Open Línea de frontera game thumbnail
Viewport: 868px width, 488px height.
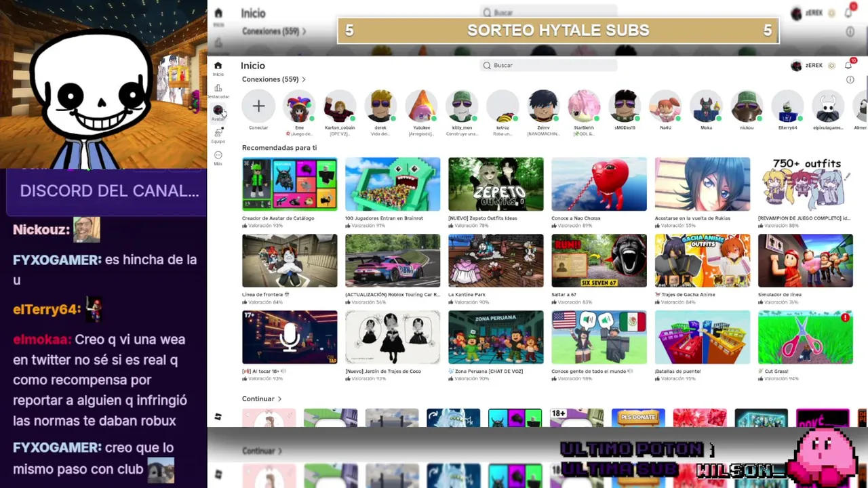click(290, 261)
